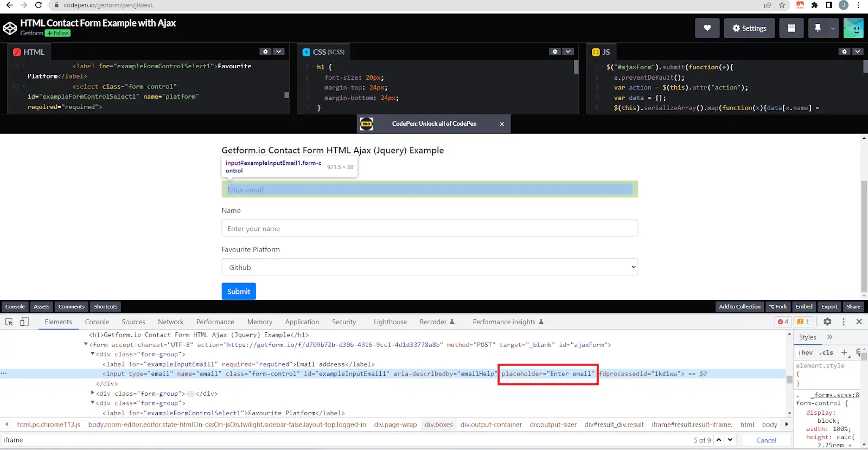Image resolution: width=868 pixels, height=450 pixels.
Task: Pin this pen with the pin icon
Action: click(818, 28)
